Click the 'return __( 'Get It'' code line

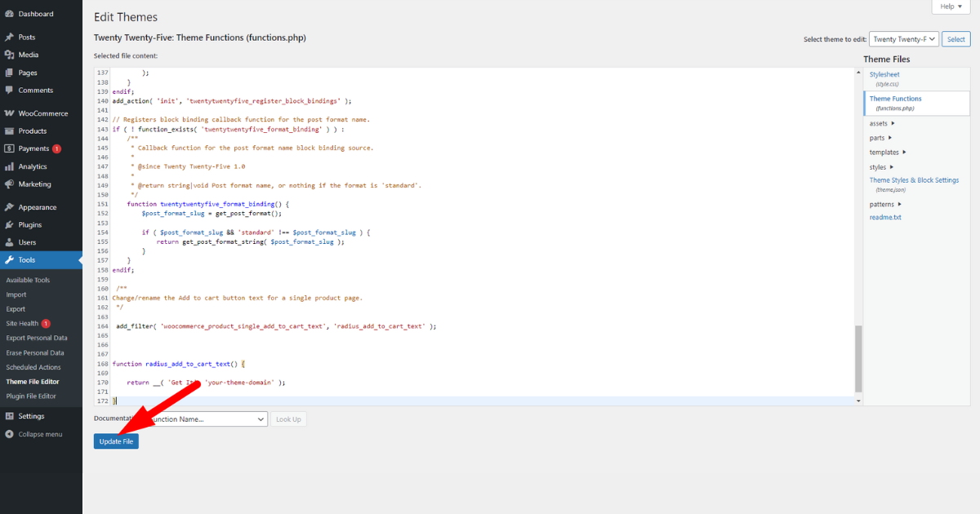(206, 383)
